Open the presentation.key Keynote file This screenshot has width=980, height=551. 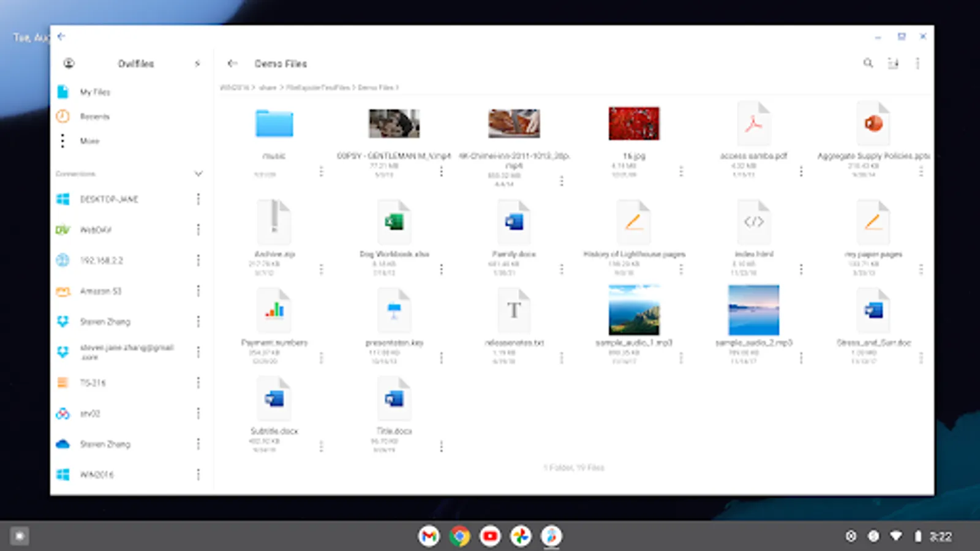pyautogui.click(x=394, y=310)
